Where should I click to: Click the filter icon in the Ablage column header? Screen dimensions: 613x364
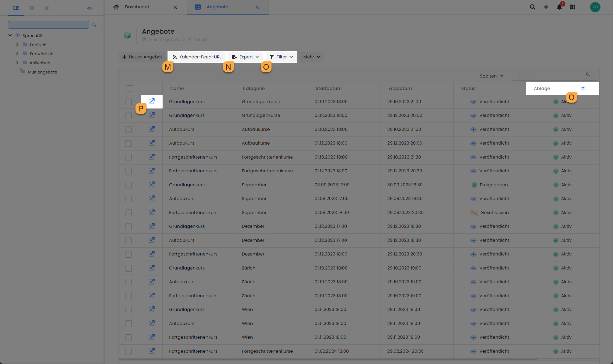[x=583, y=88]
